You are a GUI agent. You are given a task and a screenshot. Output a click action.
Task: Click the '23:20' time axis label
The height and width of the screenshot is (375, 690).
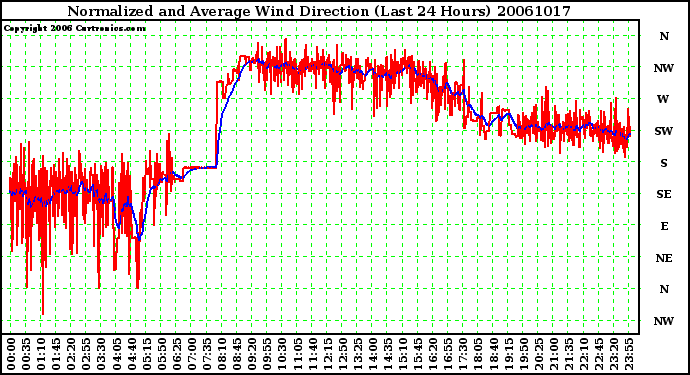pos(613,354)
